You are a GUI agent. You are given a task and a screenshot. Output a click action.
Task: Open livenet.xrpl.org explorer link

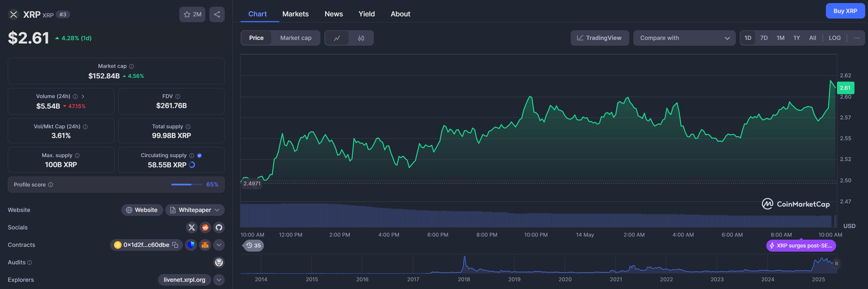184,280
